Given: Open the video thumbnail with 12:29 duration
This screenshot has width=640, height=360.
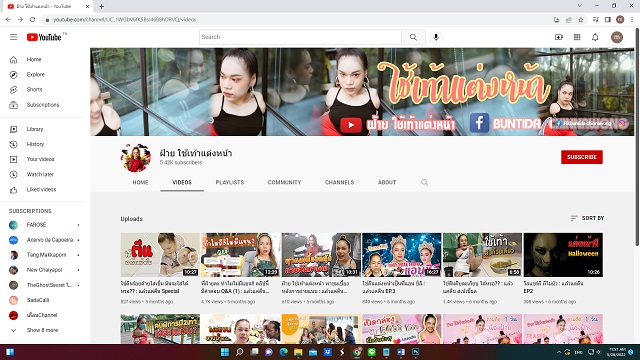Looking at the screenshot, I should tap(241, 255).
